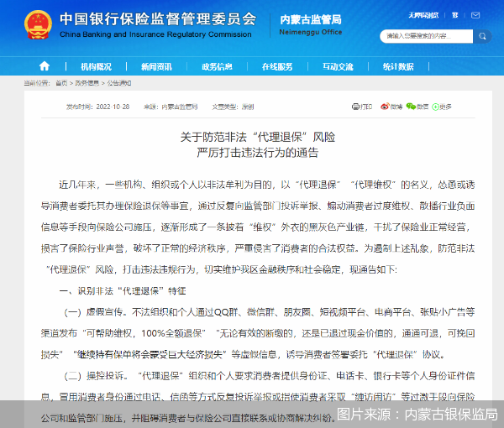The height and width of the screenshot is (428, 504).
Task: Share article to WeChat
Action: coord(417,107)
